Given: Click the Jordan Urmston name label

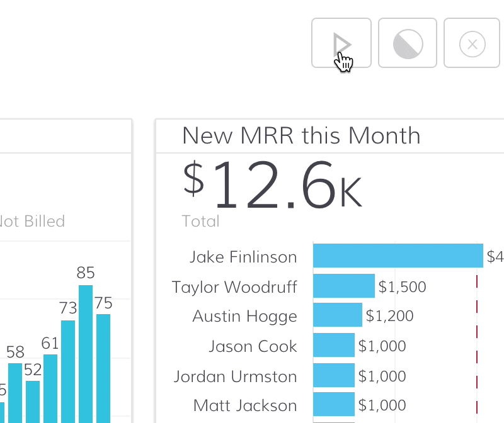Looking at the screenshot, I should pos(236,376).
